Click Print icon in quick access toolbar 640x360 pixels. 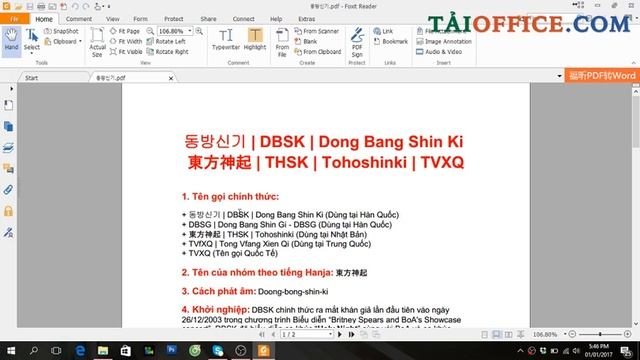click(x=41, y=6)
